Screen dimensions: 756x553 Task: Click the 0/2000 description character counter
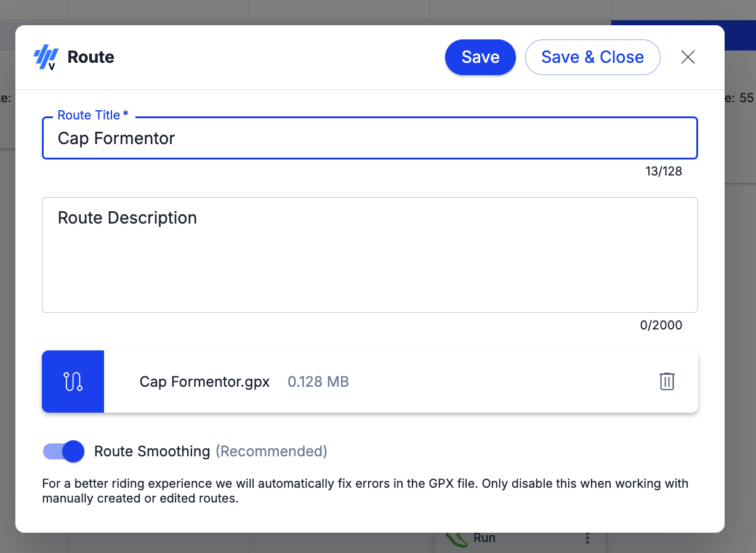point(661,326)
